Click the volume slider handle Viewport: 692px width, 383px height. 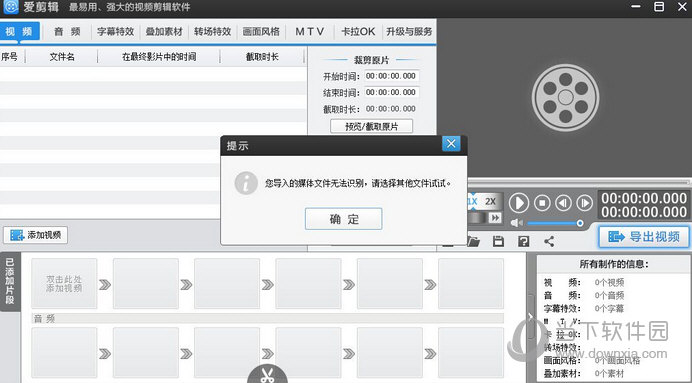pyautogui.click(x=580, y=223)
